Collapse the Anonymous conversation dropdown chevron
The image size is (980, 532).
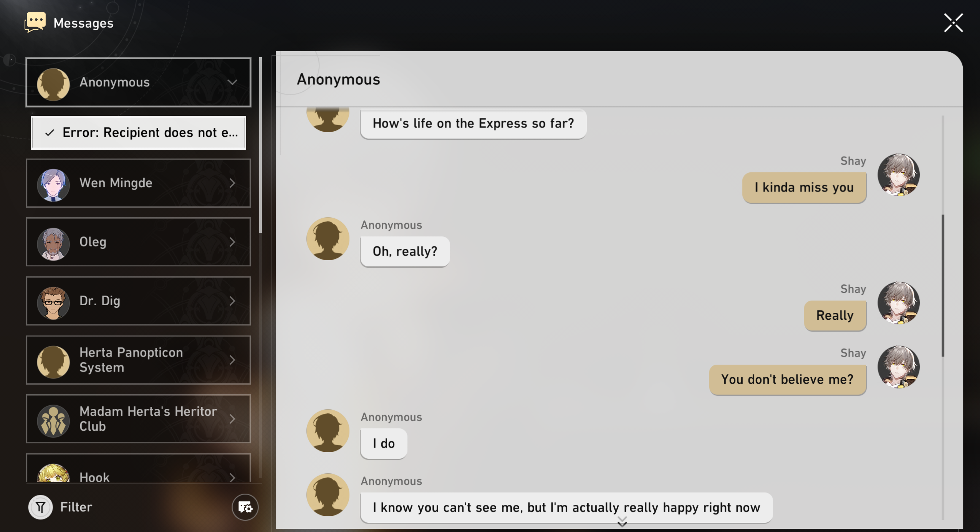pyautogui.click(x=232, y=82)
